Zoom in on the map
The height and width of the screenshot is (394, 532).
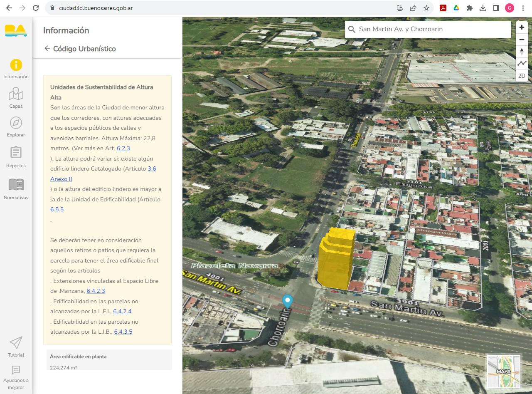522,27
